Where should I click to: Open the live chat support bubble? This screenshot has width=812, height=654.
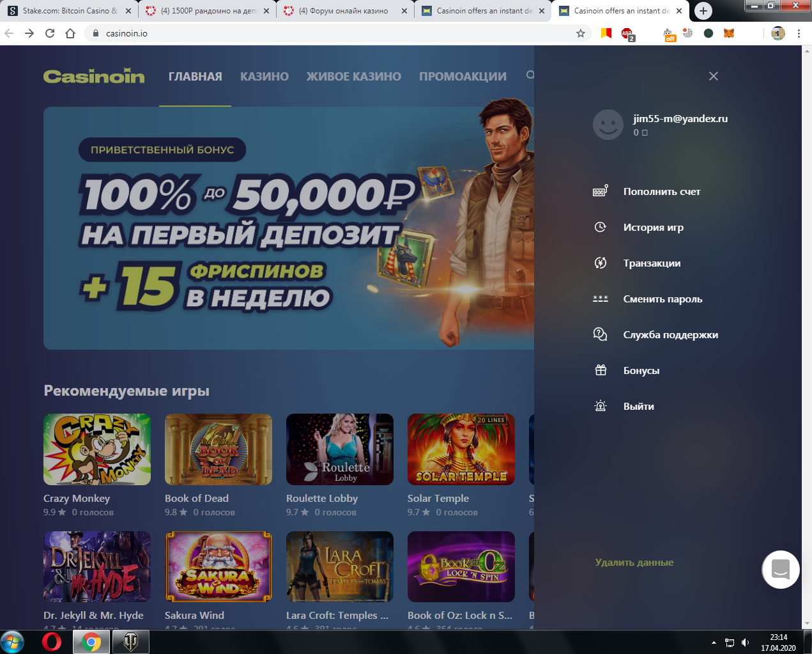[781, 569]
